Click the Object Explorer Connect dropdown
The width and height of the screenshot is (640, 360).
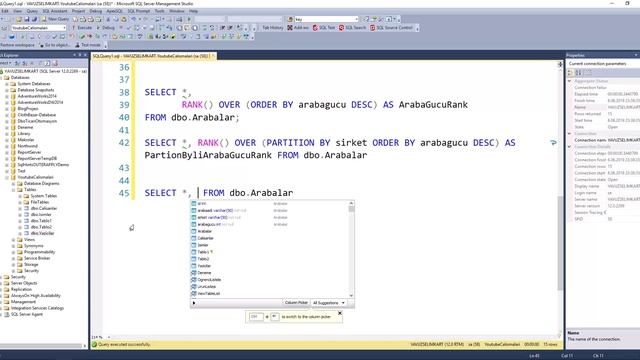click(6, 63)
